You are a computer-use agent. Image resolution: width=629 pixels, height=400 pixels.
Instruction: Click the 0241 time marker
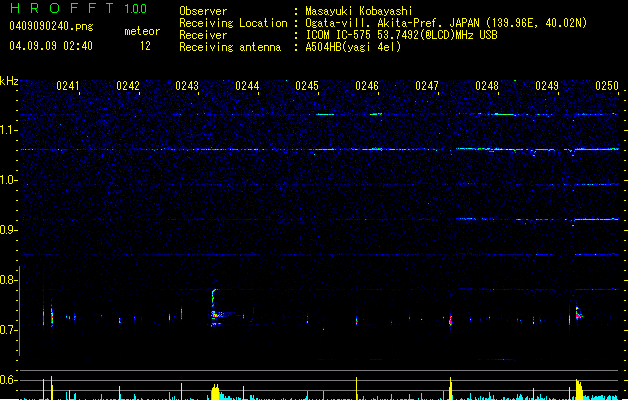click(68, 87)
